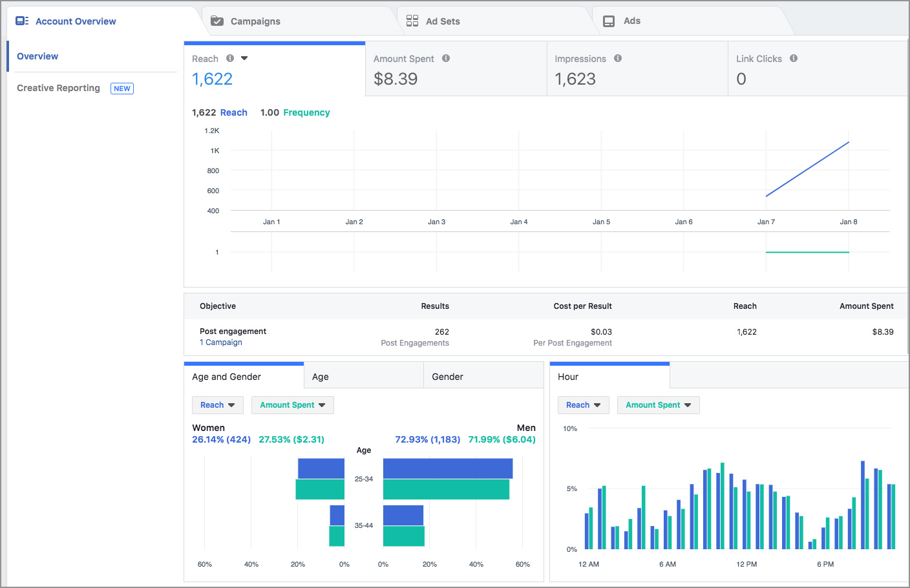Viewport: 910px width, 588px height.
Task: Click the Amount Spent info icon
Action: coord(446,58)
